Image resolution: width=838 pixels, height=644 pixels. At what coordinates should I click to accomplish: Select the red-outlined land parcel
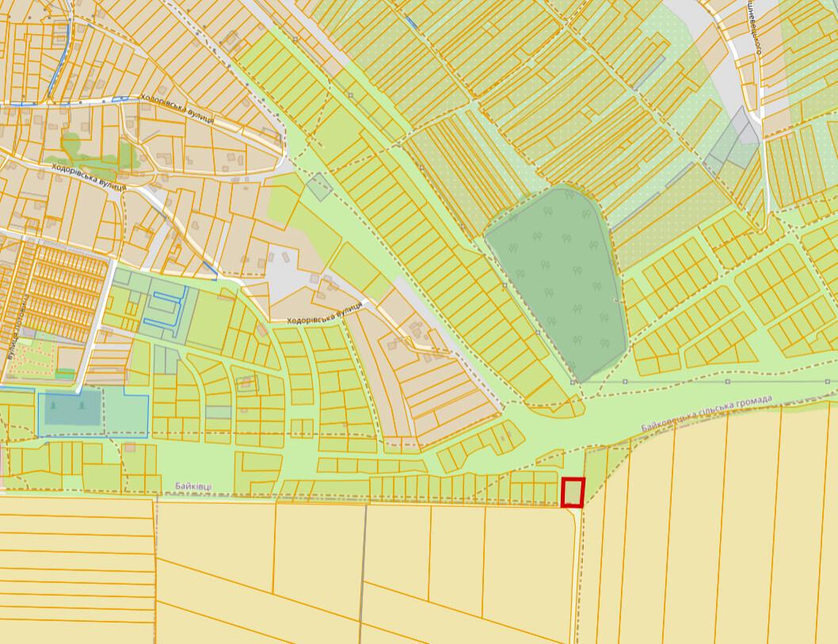coord(573,492)
